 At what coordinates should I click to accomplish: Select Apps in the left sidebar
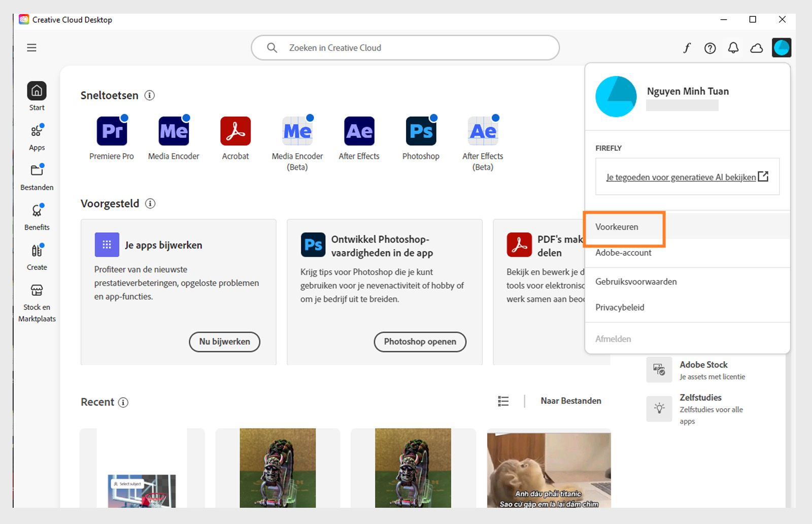36,136
